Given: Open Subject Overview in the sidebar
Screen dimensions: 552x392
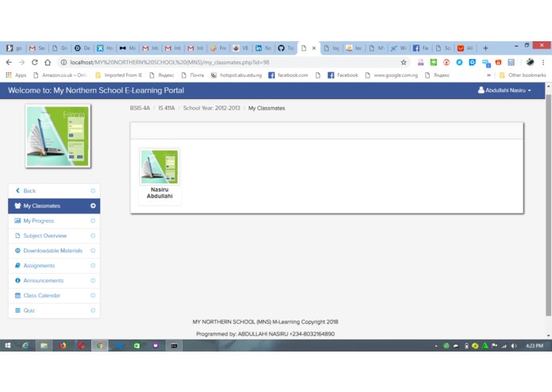Looking at the screenshot, I should [x=54, y=236].
